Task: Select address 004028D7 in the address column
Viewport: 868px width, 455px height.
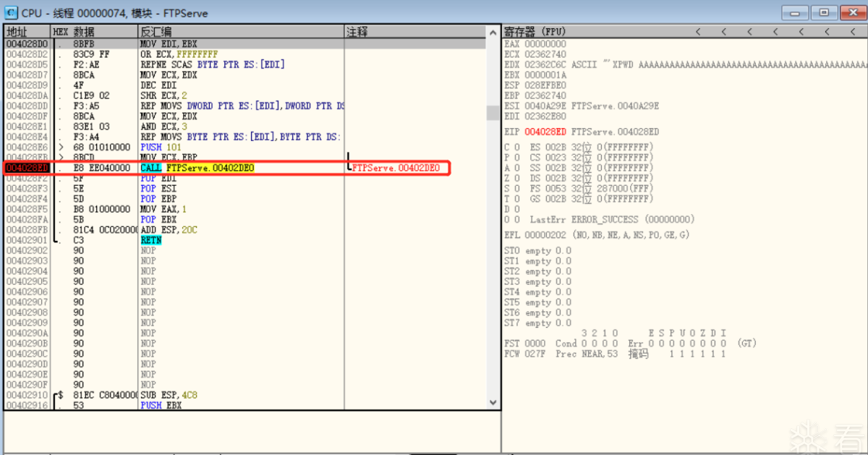Action: click(27, 75)
